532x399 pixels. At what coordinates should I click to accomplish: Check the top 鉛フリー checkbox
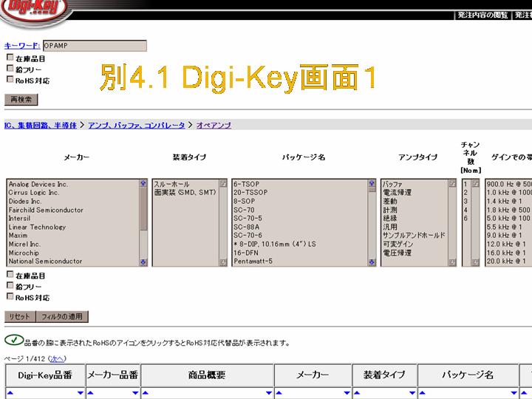click(x=10, y=68)
